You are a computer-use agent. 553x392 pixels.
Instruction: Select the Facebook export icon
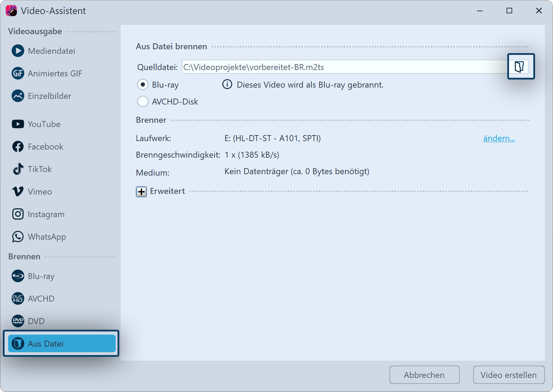pyautogui.click(x=18, y=147)
